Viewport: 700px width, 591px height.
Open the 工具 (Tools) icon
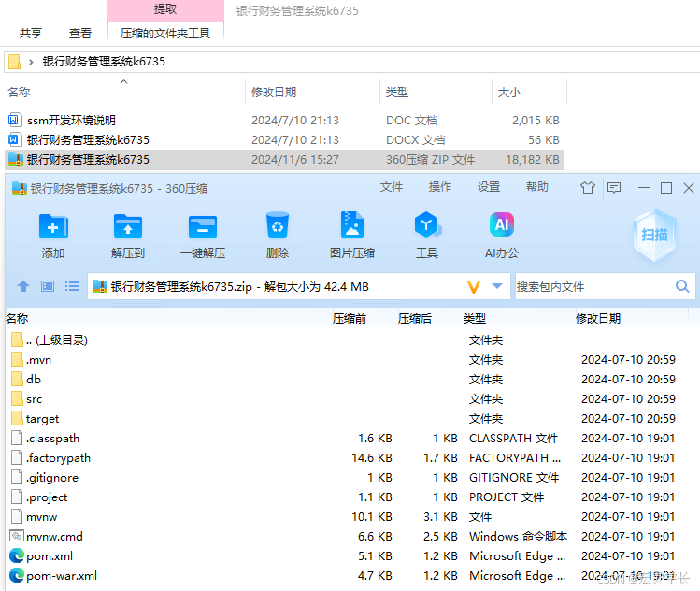427,224
